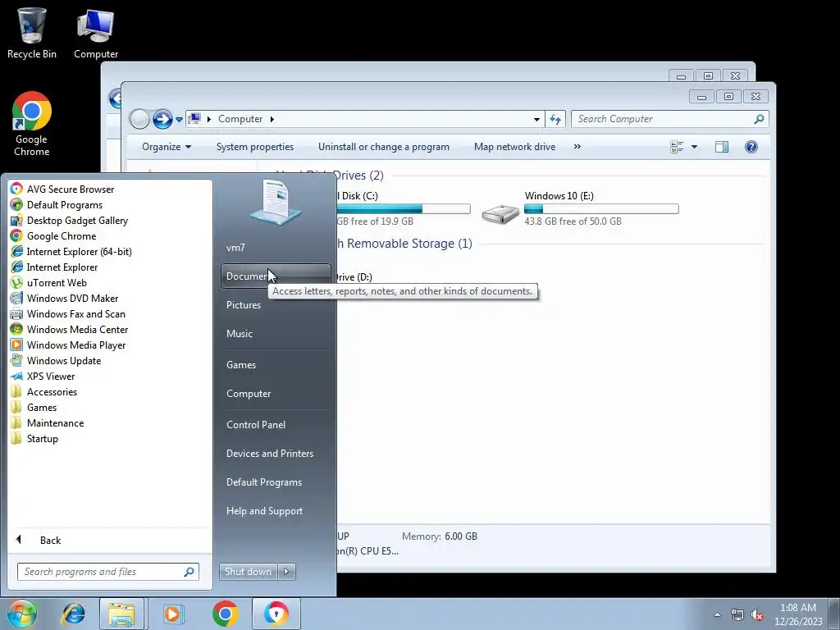Click Map network drive
Image resolution: width=840 pixels, height=630 pixels.
[515, 147]
